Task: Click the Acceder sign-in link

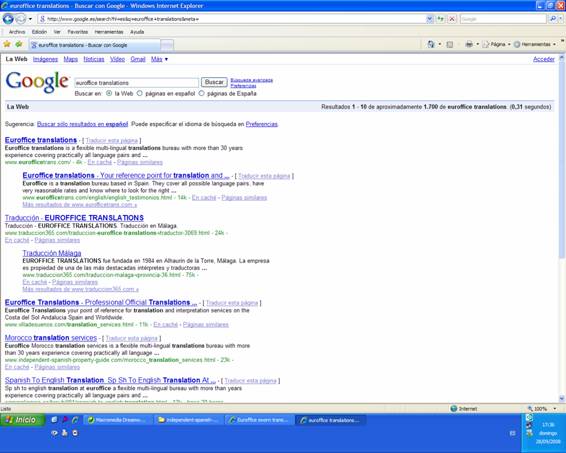Action: [544, 59]
